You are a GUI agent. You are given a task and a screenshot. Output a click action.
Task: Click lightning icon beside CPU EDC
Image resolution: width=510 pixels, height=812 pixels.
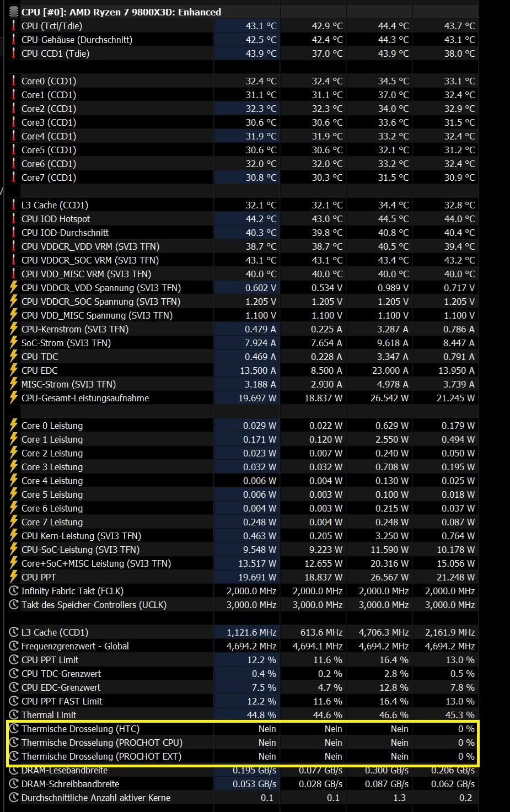click(14, 370)
